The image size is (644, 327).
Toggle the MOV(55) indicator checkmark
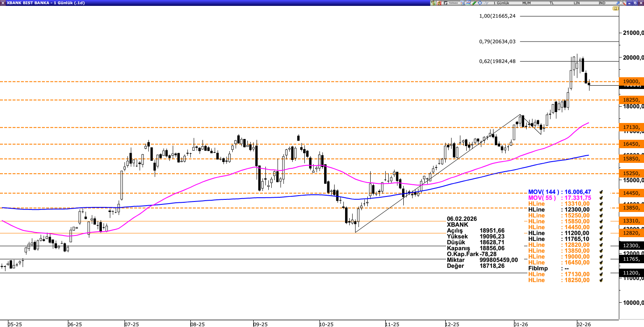[x=601, y=198]
